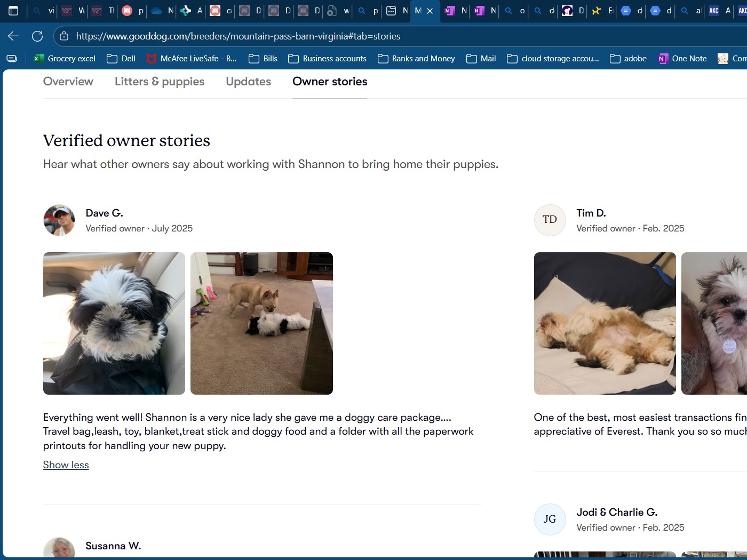Close the active browser tab
This screenshot has height=560, width=747.
pyautogui.click(x=430, y=11)
